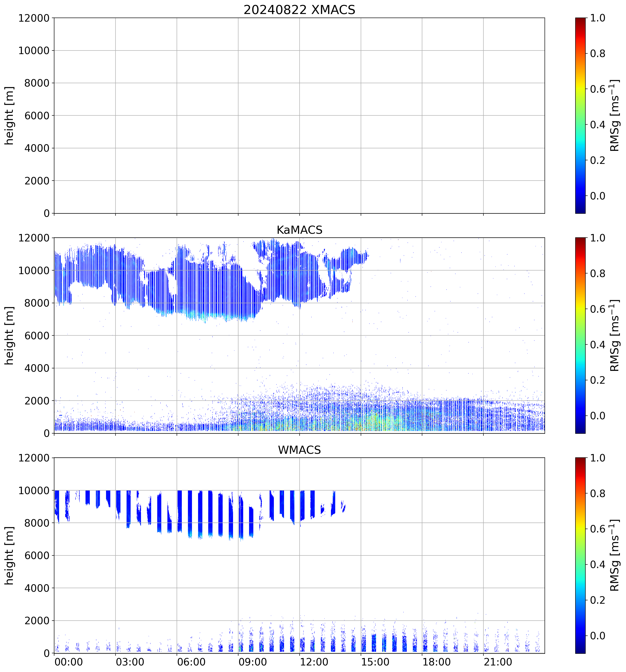
Task: Click the KaMACS colorbar at 0.6
Action: tap(580, 309)
